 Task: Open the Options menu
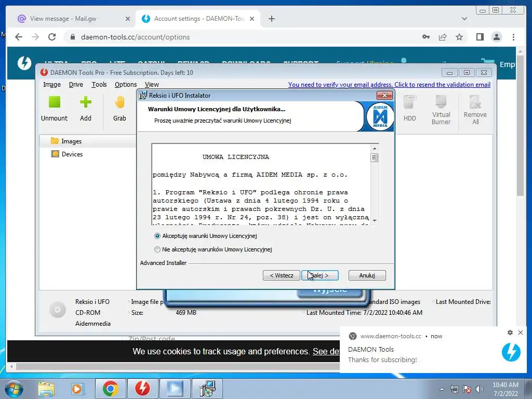pyautogui.click(x=126, y=85)
